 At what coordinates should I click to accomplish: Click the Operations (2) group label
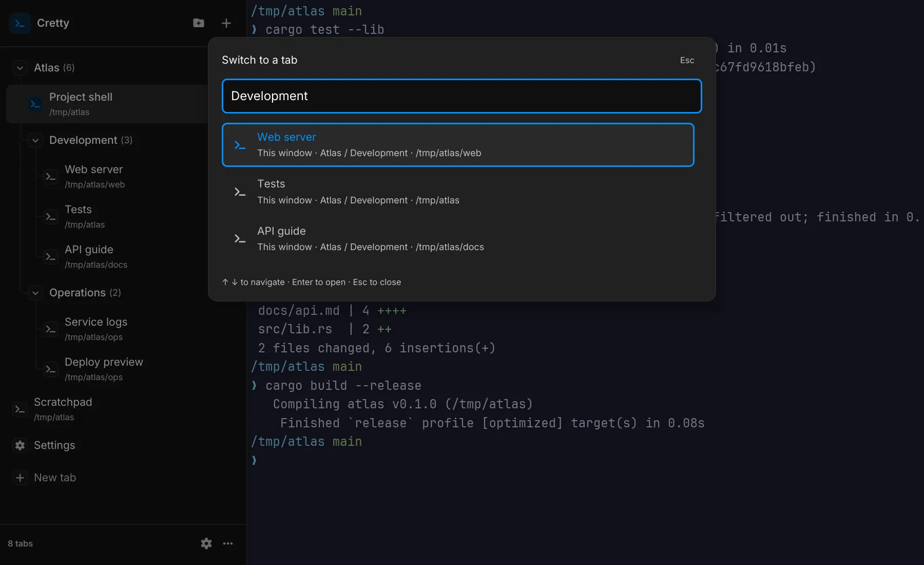pos(85,293)
